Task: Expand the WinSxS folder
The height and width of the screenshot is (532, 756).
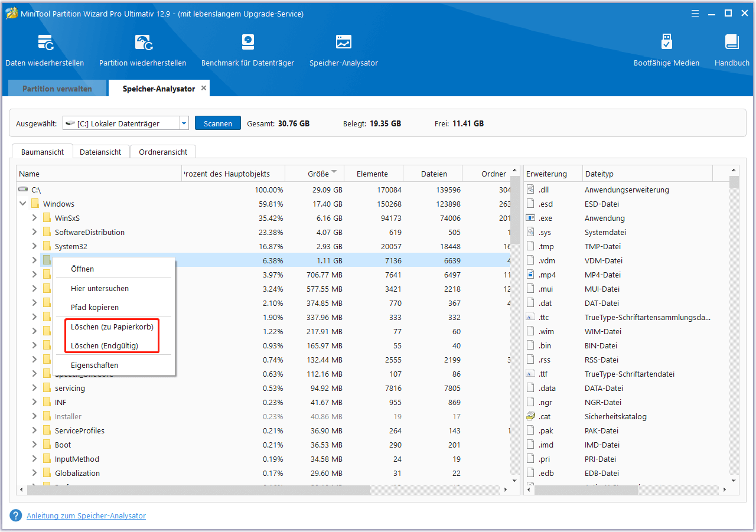Action: [34, 218]
